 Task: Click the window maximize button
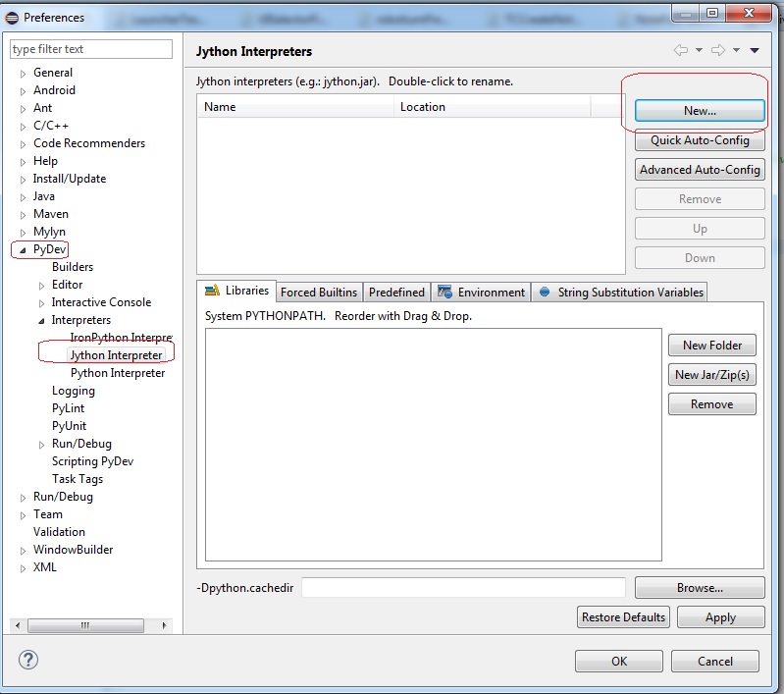[x=712, y=13]
